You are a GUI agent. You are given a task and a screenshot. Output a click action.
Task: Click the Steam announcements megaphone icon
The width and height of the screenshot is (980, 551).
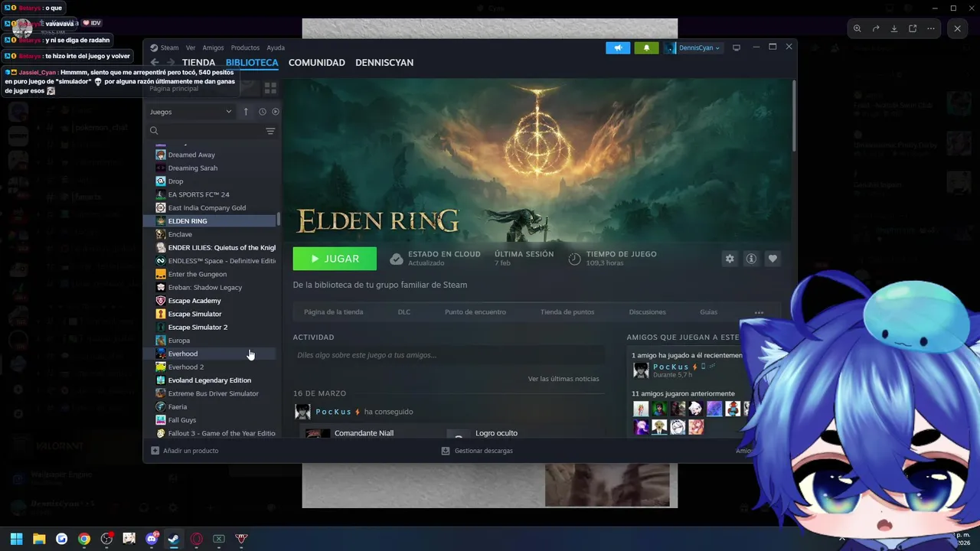click(x=618, y=47)
